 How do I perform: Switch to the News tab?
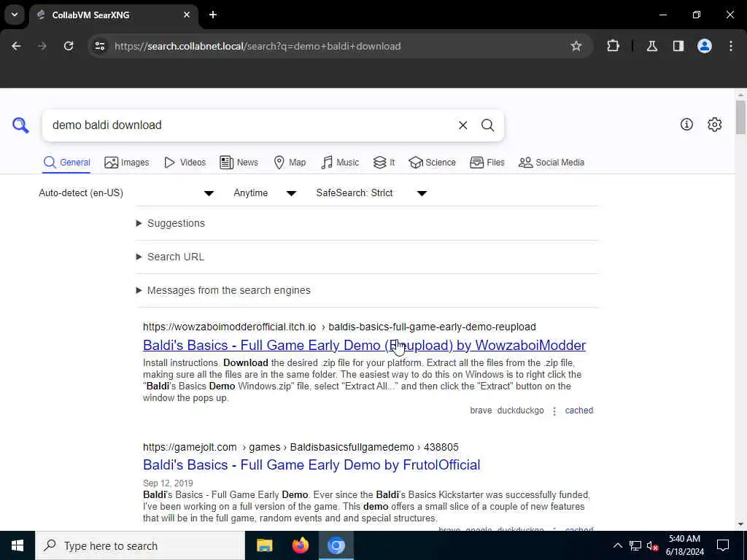239,163
